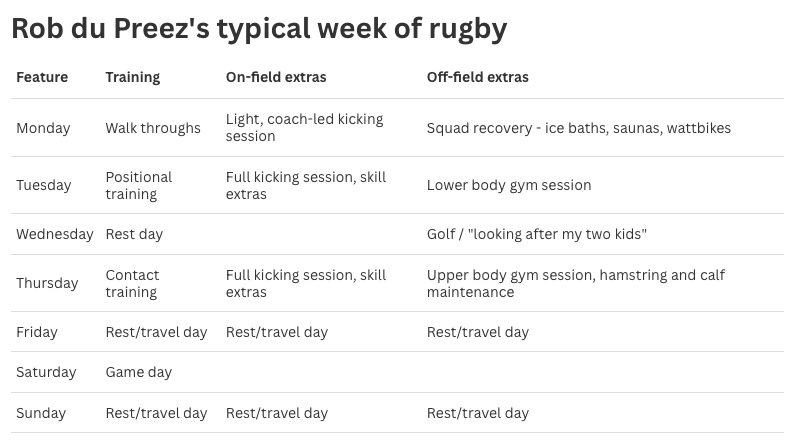Click the Light, coach-led kicking session cell
Image resolution: width=794 pixels, height=444 pixels.
304,127
